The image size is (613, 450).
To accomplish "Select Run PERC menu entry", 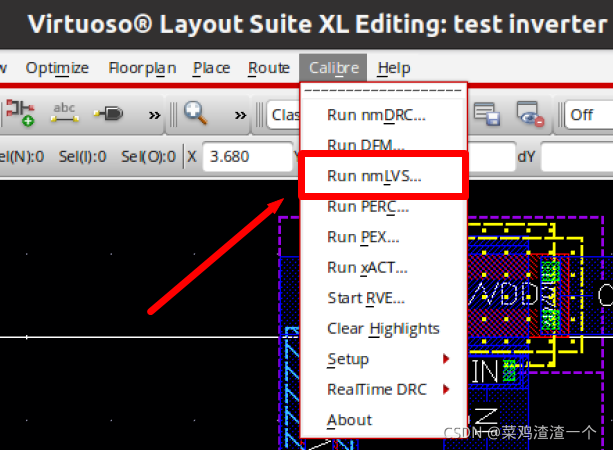I will click(x=383, y=206).
